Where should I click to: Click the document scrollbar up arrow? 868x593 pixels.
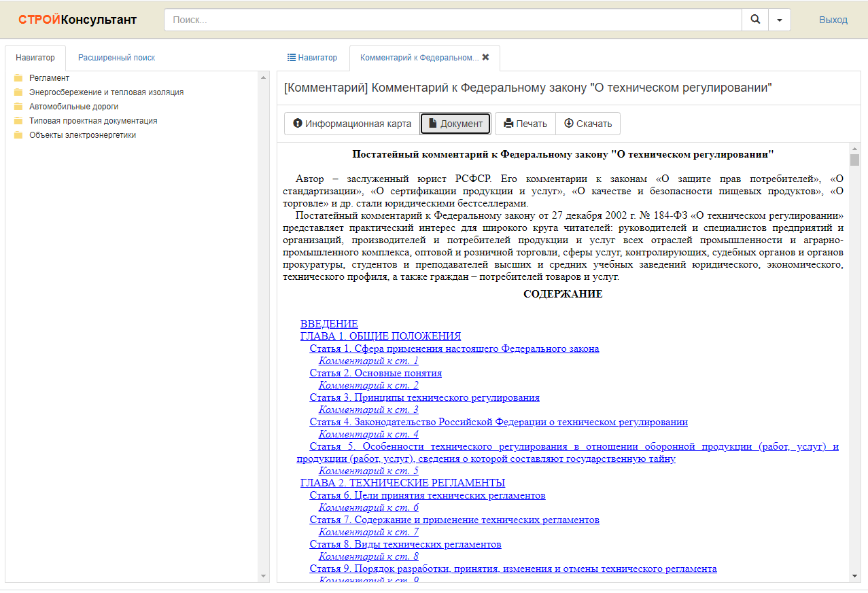[x=854, y=147]
